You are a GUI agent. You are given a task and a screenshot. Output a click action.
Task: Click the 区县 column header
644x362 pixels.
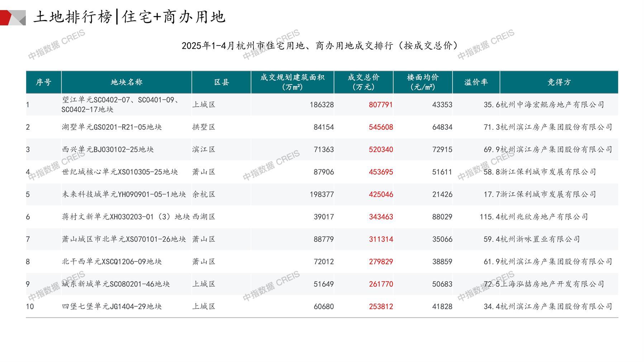pos(221,82)
